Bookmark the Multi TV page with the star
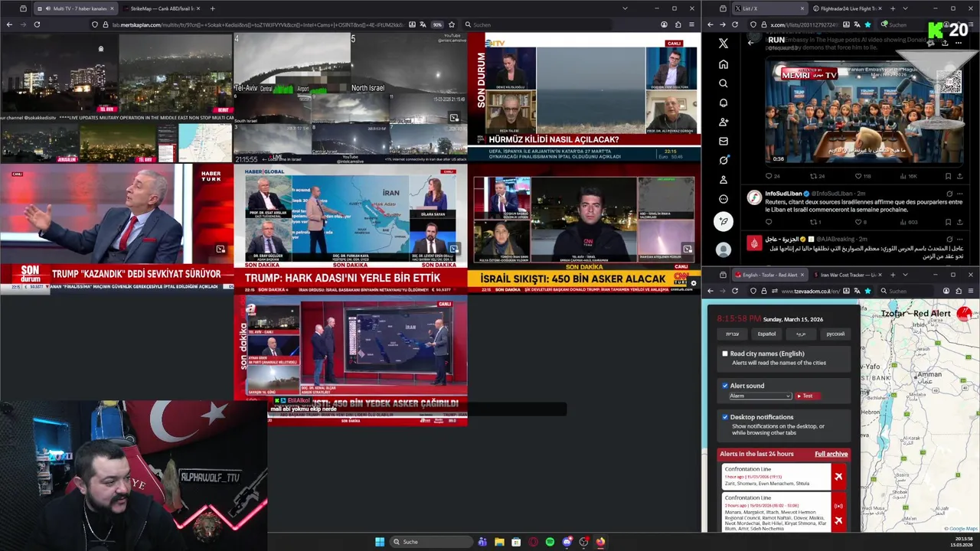The width and height of the screenshot is (980, 551). point(451,24)
